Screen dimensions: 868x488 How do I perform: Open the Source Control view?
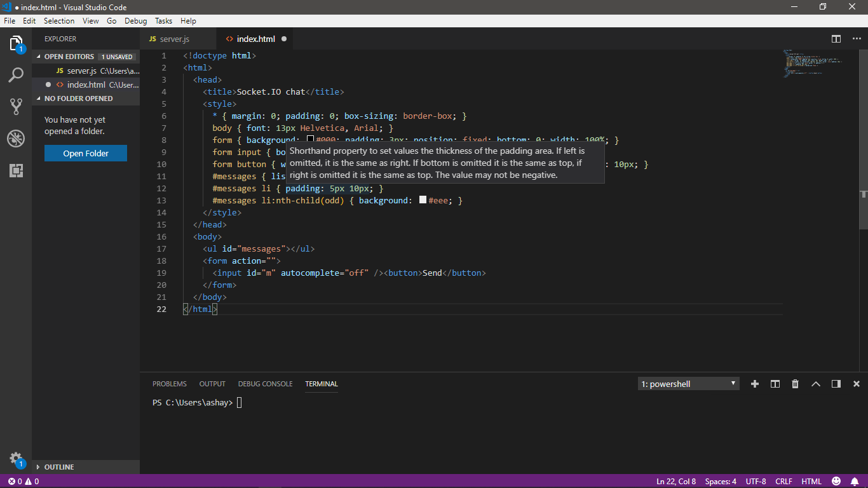(x=16, y=106)
